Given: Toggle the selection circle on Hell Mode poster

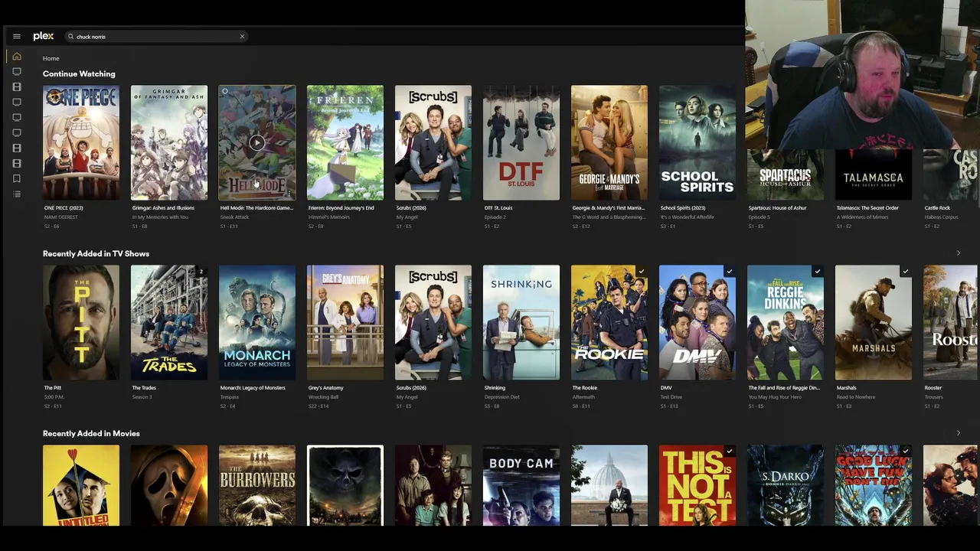Looking at the screenshot, I should [x=225, y=92].
